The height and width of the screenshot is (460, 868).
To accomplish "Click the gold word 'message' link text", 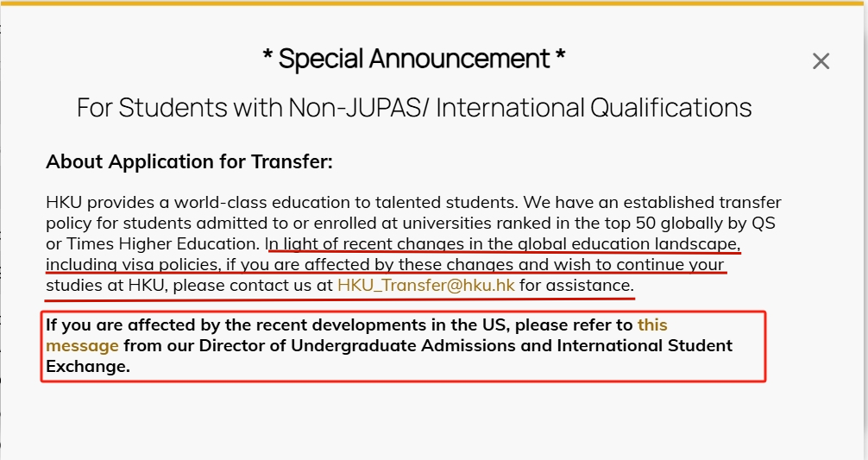I will point(82,345).
